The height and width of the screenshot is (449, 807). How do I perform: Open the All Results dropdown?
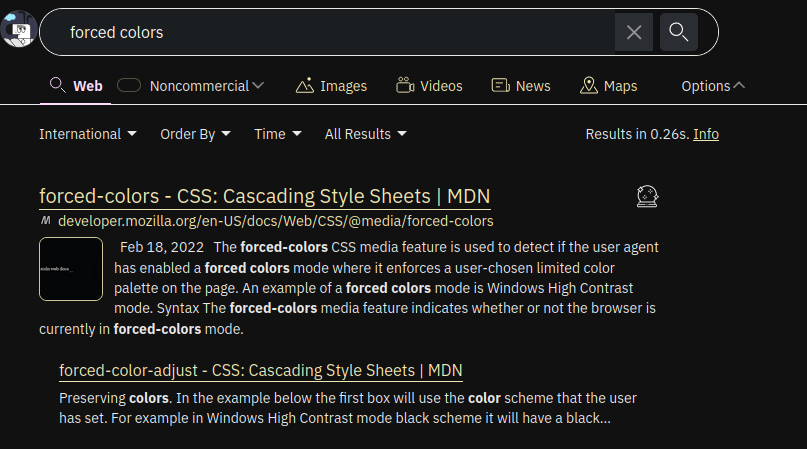pos(365,134)
